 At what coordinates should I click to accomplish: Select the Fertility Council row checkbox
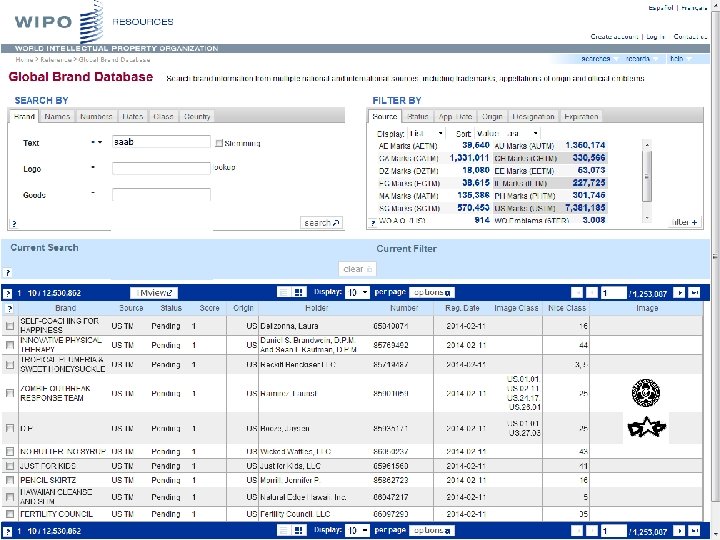pyautogui.click(x=10, y=514)
